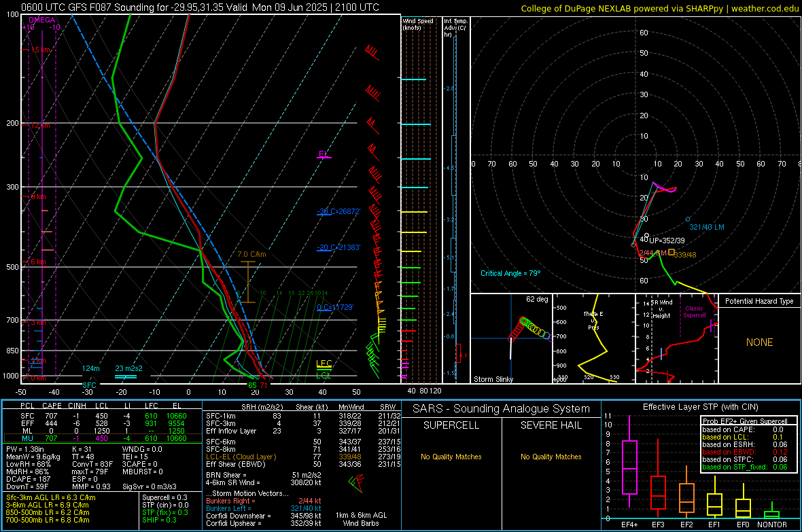Click the Classic Supercell label

[x=694, y=312]
